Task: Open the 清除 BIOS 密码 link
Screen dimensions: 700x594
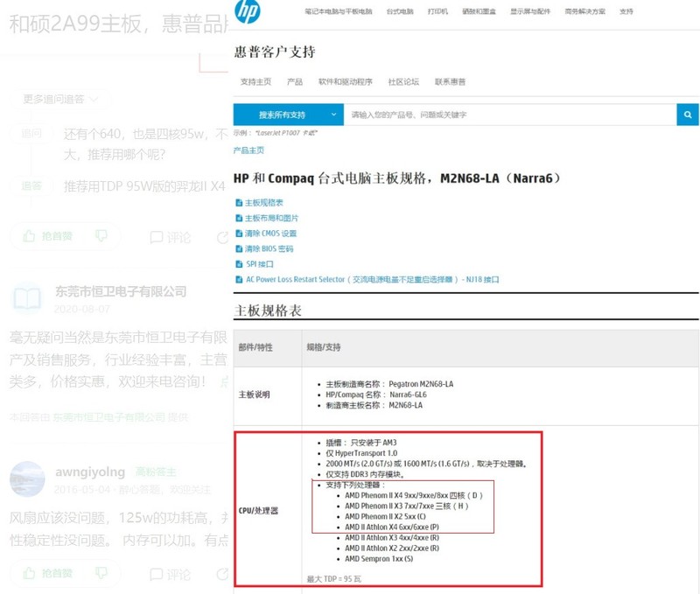Action: [269, 248]
